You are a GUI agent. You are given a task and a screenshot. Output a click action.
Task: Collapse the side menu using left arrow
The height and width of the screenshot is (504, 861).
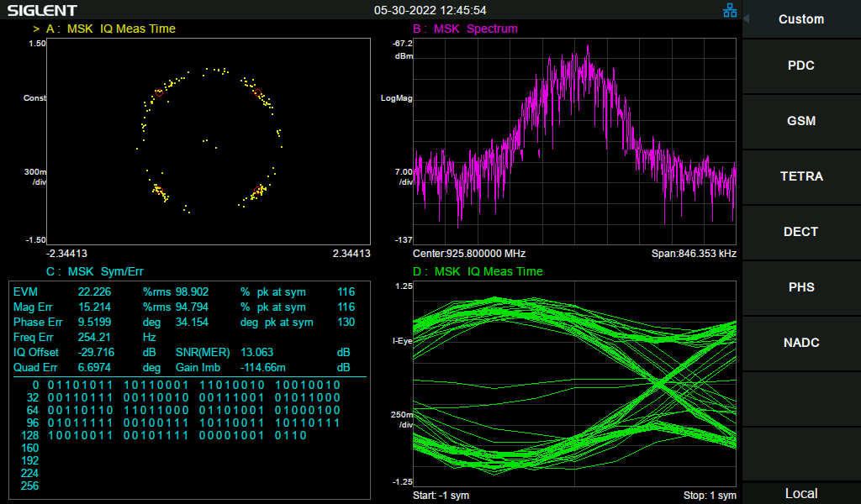coord(746,18)
